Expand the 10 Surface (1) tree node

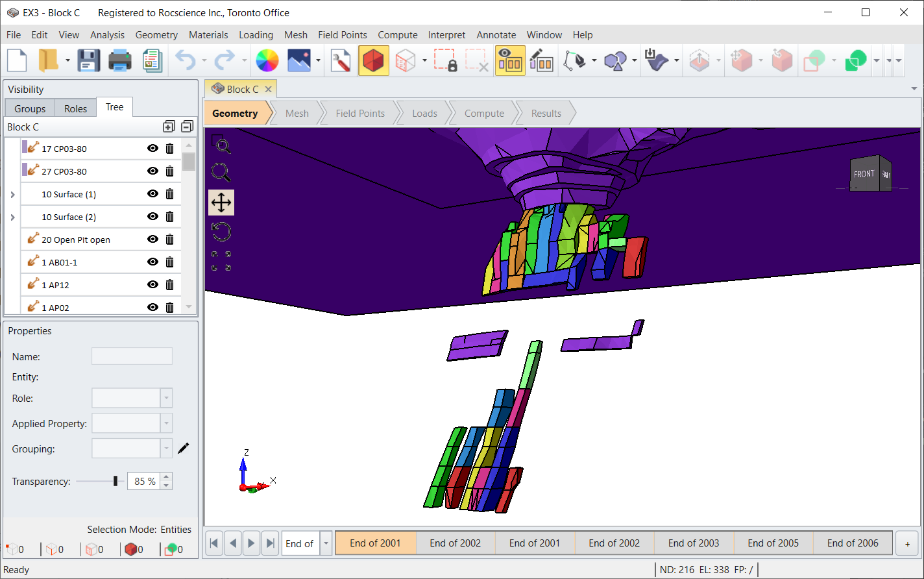[x=12, y=193]
